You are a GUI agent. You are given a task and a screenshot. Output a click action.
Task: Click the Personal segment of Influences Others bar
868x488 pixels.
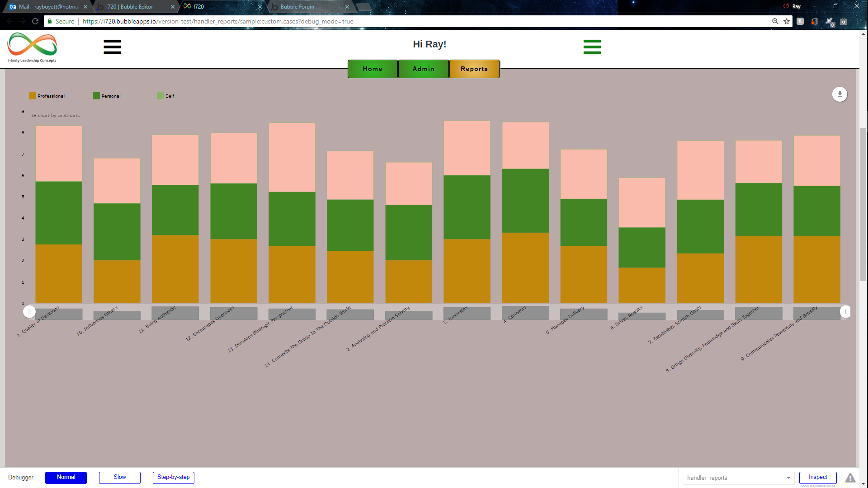pos(117,232)
